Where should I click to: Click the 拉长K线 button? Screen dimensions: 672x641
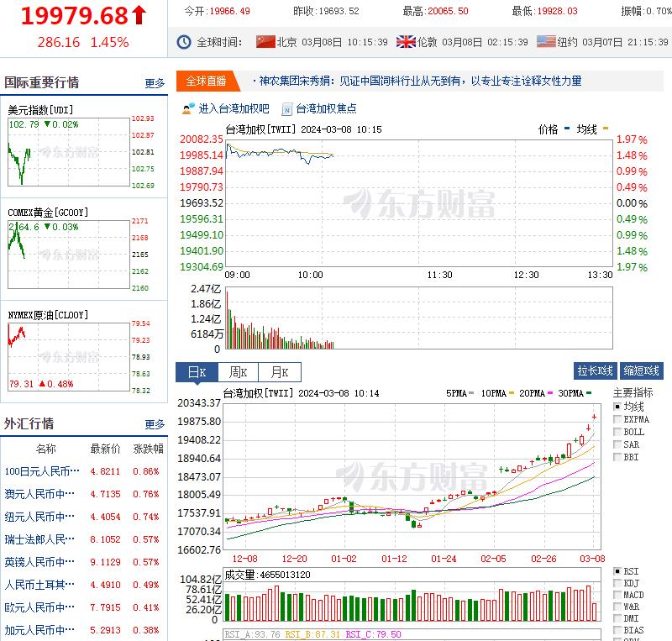tap(596, 370)
